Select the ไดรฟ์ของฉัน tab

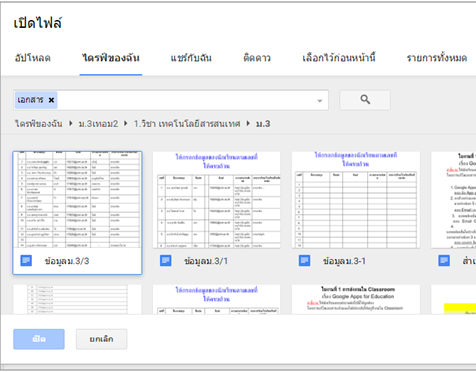[111, 58]
